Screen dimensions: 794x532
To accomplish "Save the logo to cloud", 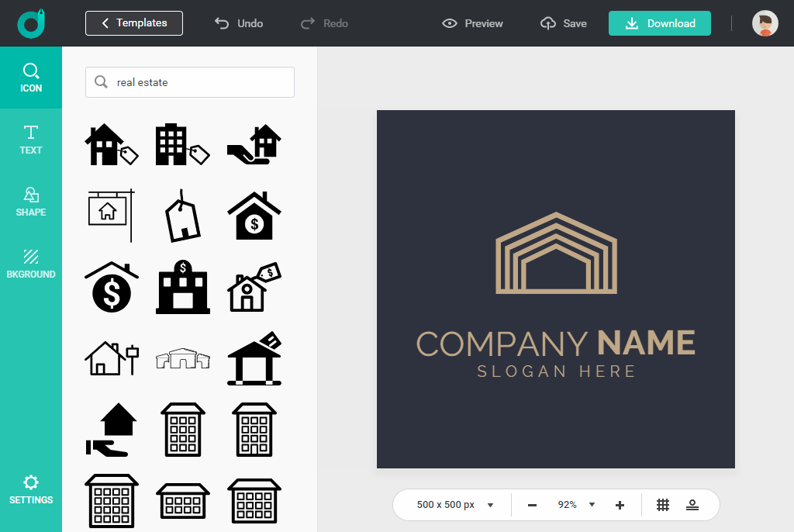I will [x=564, y=23].
